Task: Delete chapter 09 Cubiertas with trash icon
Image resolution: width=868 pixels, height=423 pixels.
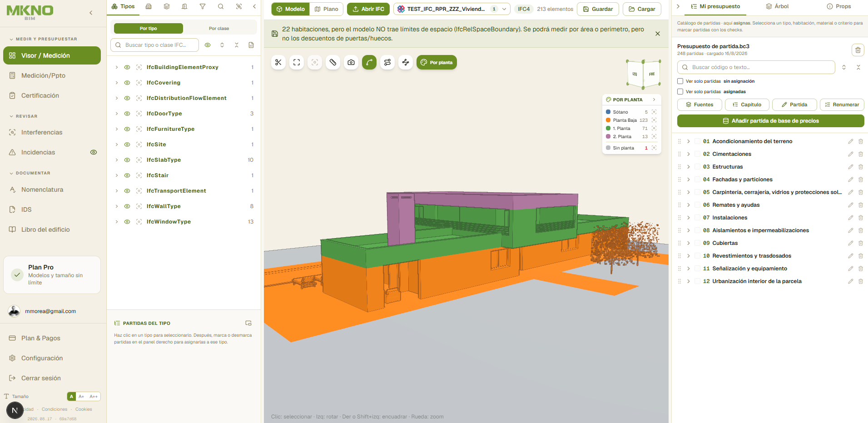Action: [861, 243]
